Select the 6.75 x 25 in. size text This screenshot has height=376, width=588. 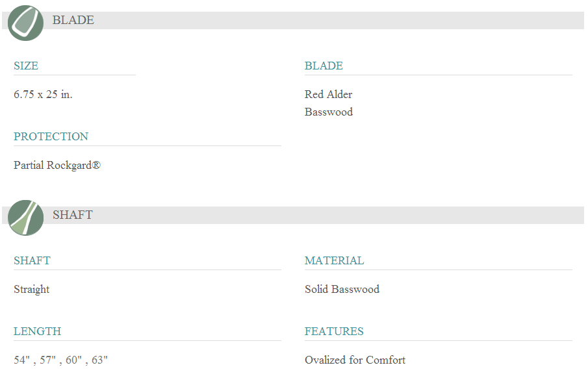click(x=43, y=94)
